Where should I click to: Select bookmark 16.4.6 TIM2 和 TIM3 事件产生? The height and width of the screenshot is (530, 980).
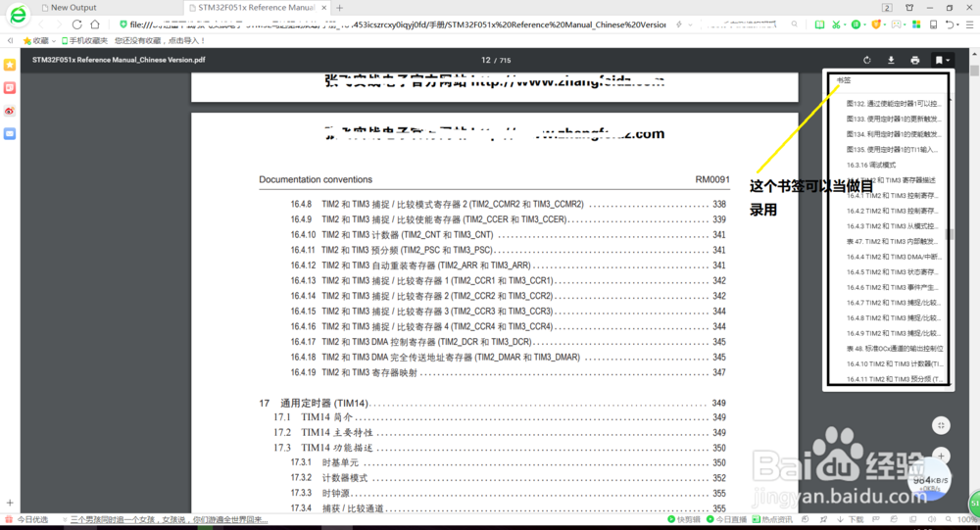(x=894, y=287)
